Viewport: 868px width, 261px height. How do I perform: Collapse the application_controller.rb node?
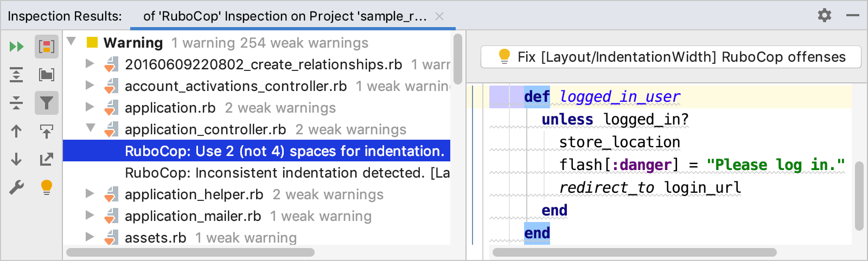pyautogui.click(x=90, y=128)
